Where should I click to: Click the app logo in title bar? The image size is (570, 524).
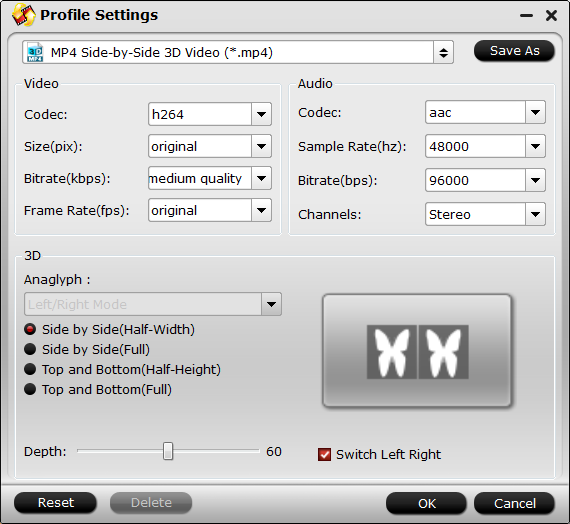tap(23, 15)
